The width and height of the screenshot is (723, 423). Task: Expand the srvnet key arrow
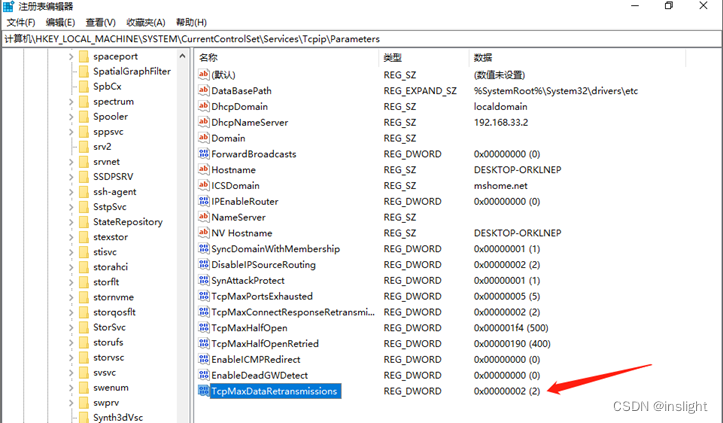click(x=71, y=162)
